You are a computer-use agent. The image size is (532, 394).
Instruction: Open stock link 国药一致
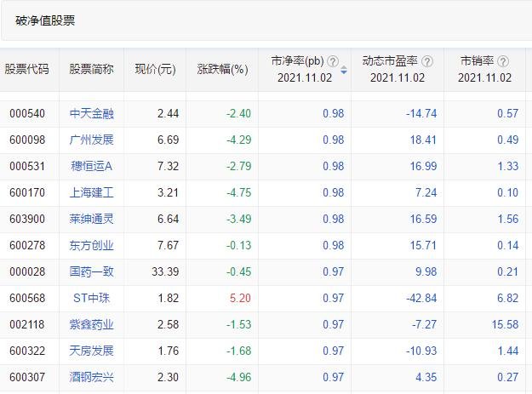[91, 271]
